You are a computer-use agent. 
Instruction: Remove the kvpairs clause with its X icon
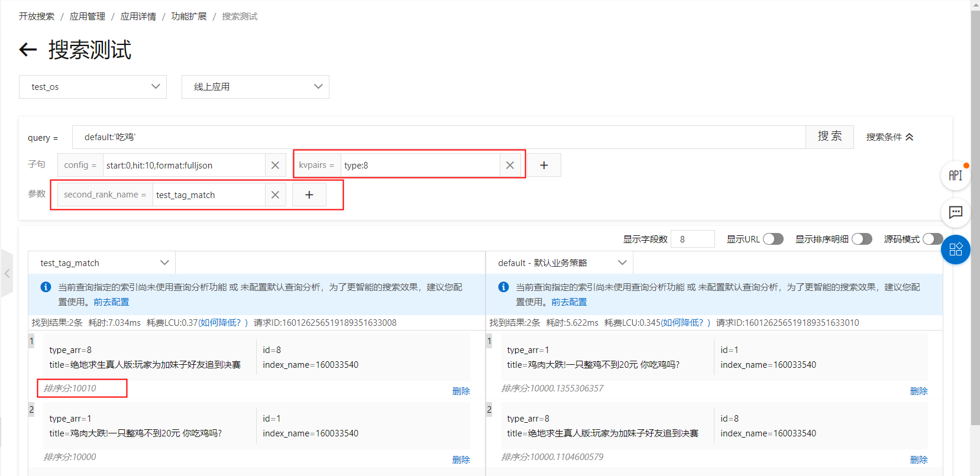click(x=510, y=166)
